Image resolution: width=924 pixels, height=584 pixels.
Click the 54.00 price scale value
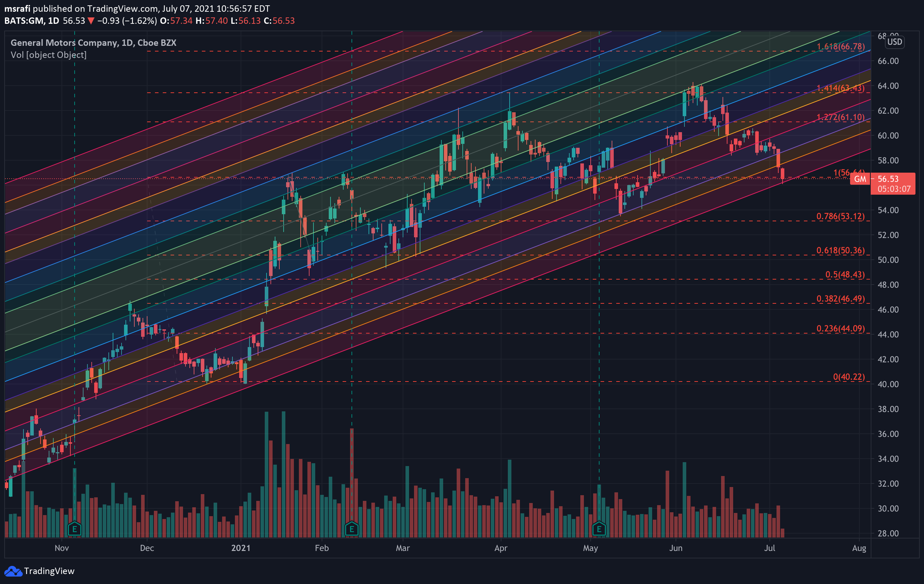[888, 210]
